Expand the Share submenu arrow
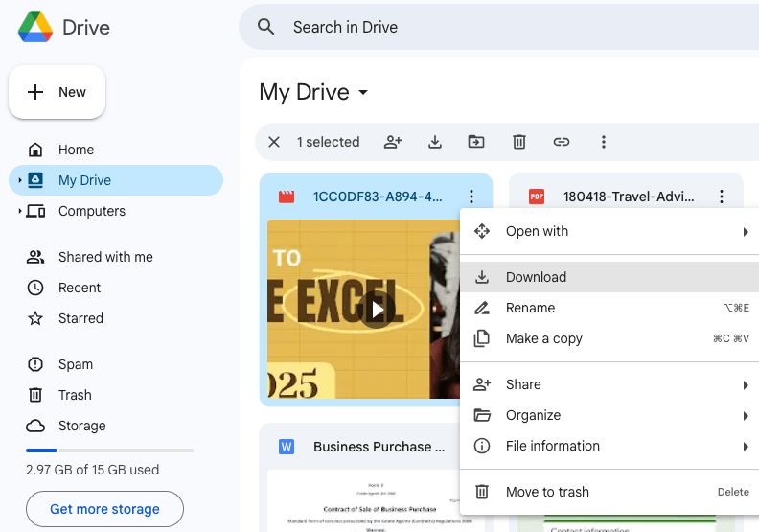 (x=746, y=385)
